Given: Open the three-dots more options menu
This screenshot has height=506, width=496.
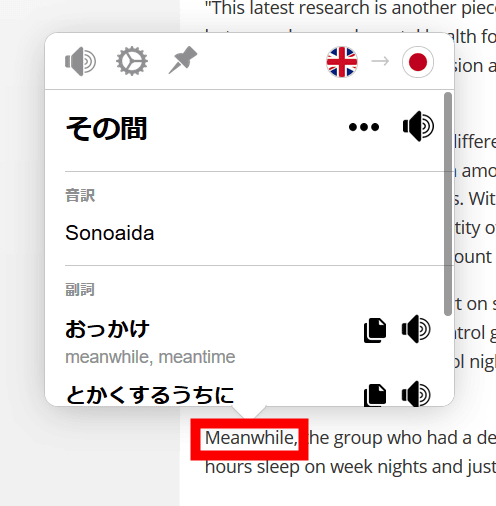Looking at the screenshot, I should click(x=364, y=127).
